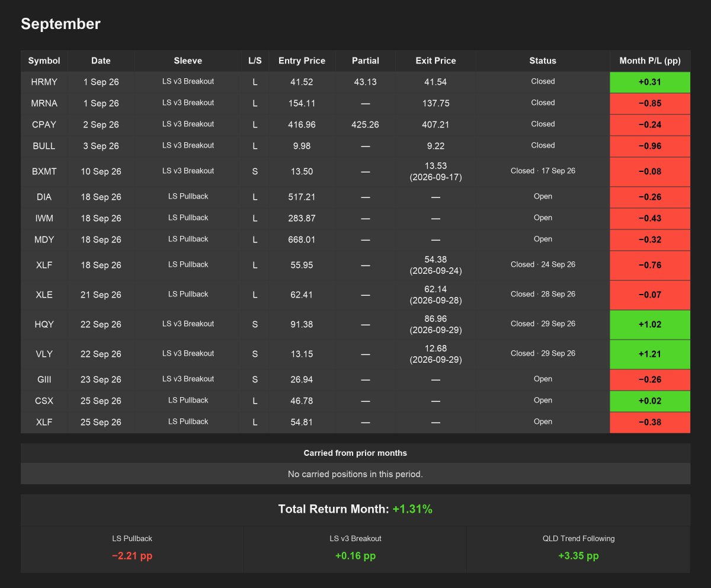
Task: Click the +0.31 P/L cell for HRMY
Action: point(650,82)
